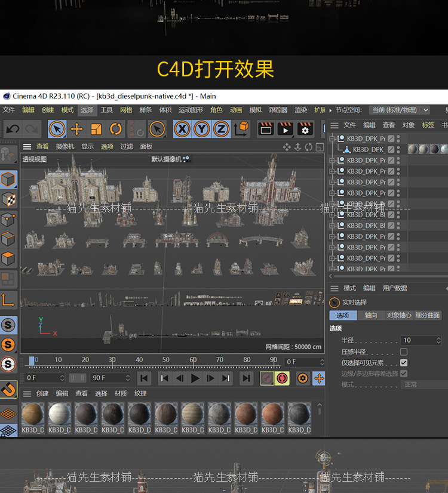
Task: Toggle the Y axis lock
Action: tap(202, 129)
